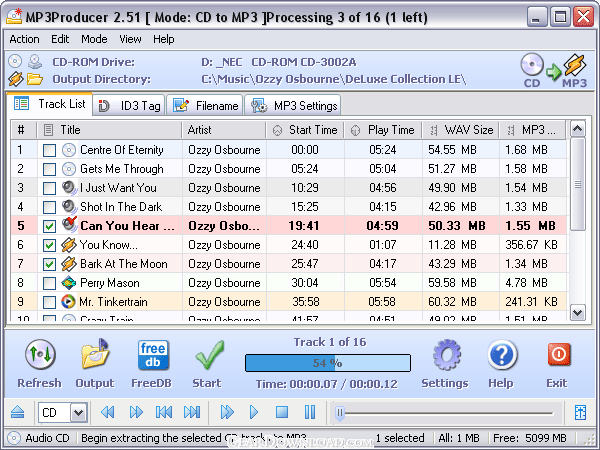The image size is (600, 450).
Task: Open the Output folder button
Action: (95, 364)
